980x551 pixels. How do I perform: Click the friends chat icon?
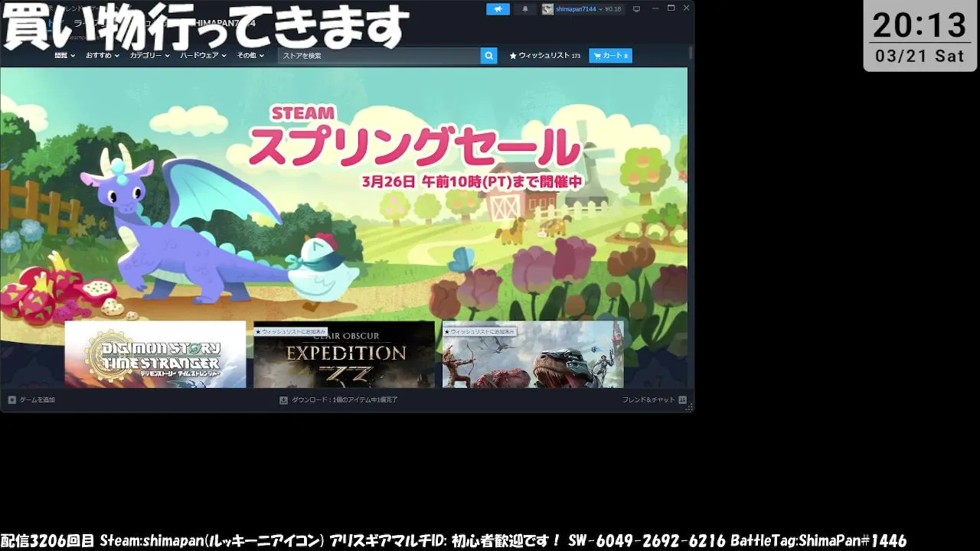(682, 399)
